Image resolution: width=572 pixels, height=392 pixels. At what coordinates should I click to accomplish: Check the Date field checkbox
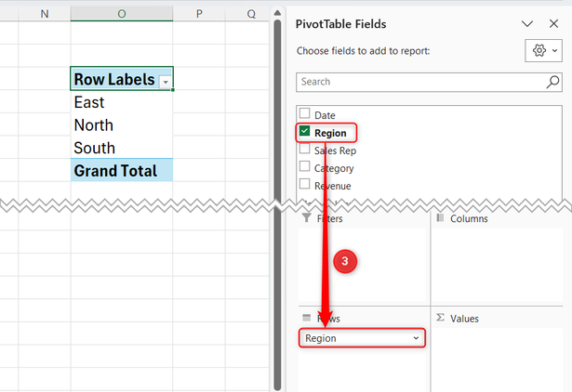click(305, 113)
